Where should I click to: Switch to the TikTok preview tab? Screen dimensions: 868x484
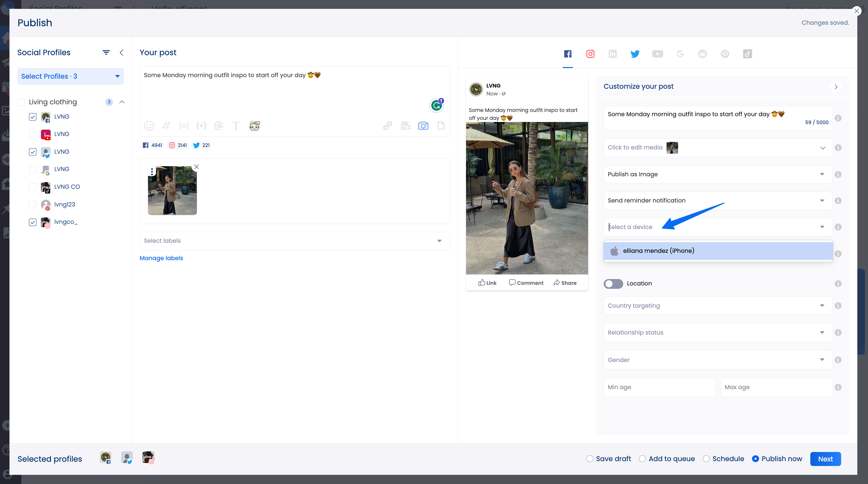pos(747,54)
